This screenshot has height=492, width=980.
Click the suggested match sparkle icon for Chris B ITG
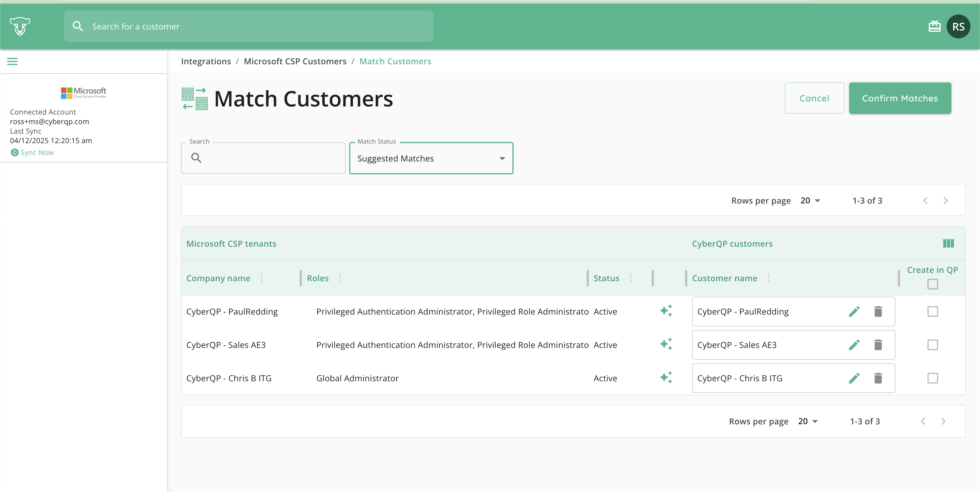(666, 377)
